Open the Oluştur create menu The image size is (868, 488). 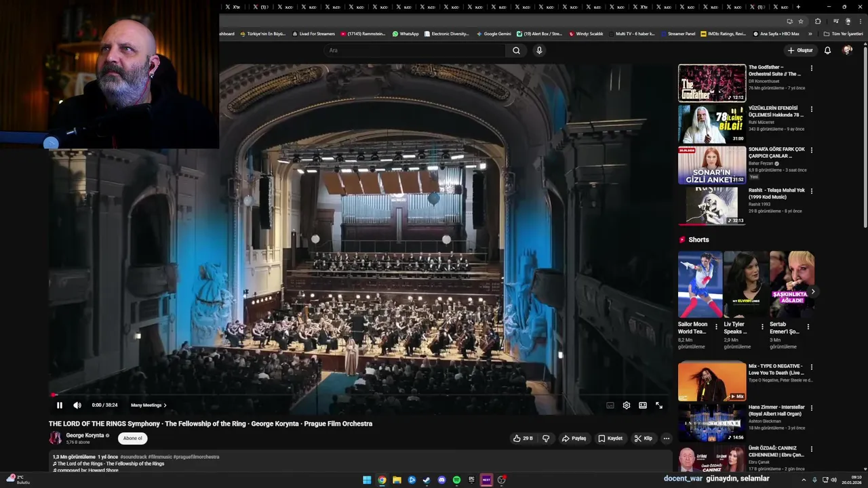[x=800, y=50]
